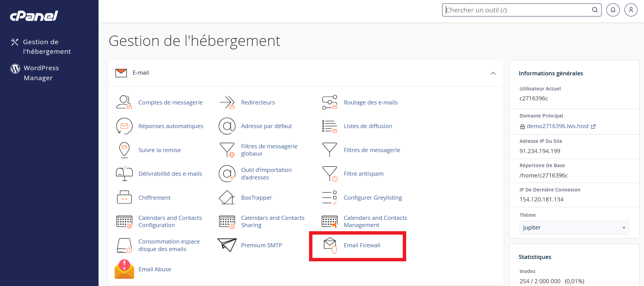Viewport: 644px width, 286px height.
Task: Click the Configurer Greylisting icon
Action: pos(330,198)
